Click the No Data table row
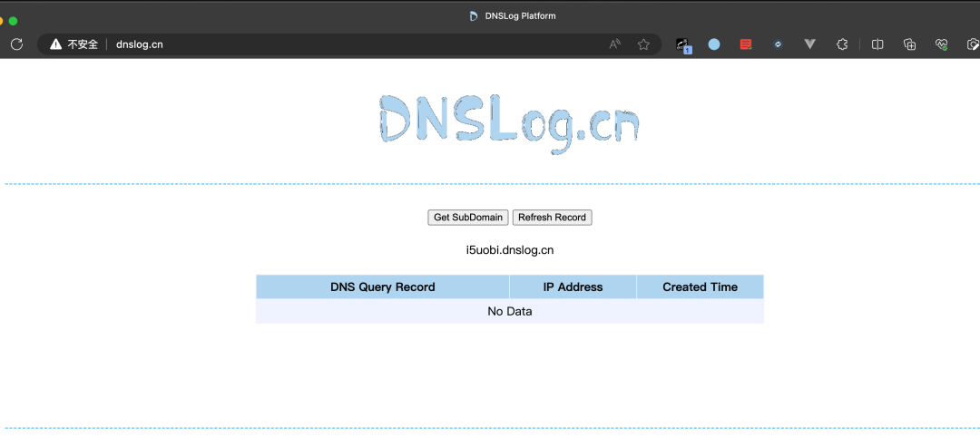Image resolution: width=980 pixels, height=447 pixels. pos(510,312)
